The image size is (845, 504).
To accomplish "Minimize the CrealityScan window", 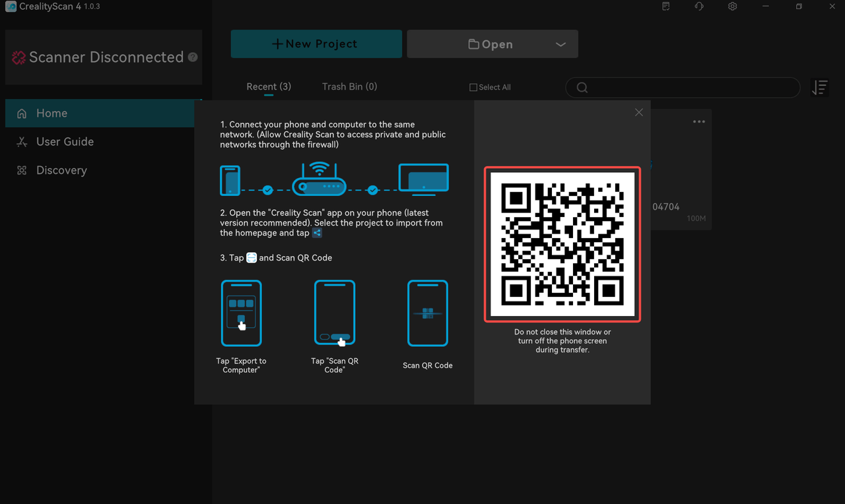I will pyautogui.click(x=766, y=7).
